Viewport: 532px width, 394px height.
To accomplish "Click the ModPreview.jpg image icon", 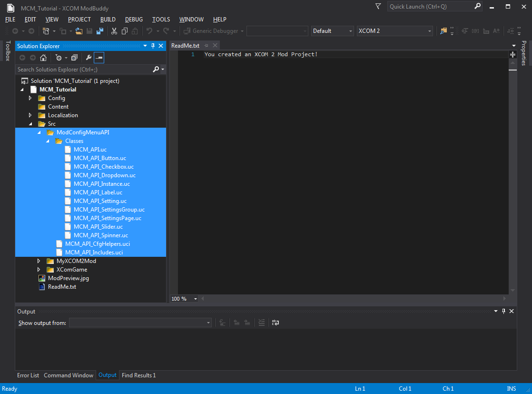I will 42,278.
